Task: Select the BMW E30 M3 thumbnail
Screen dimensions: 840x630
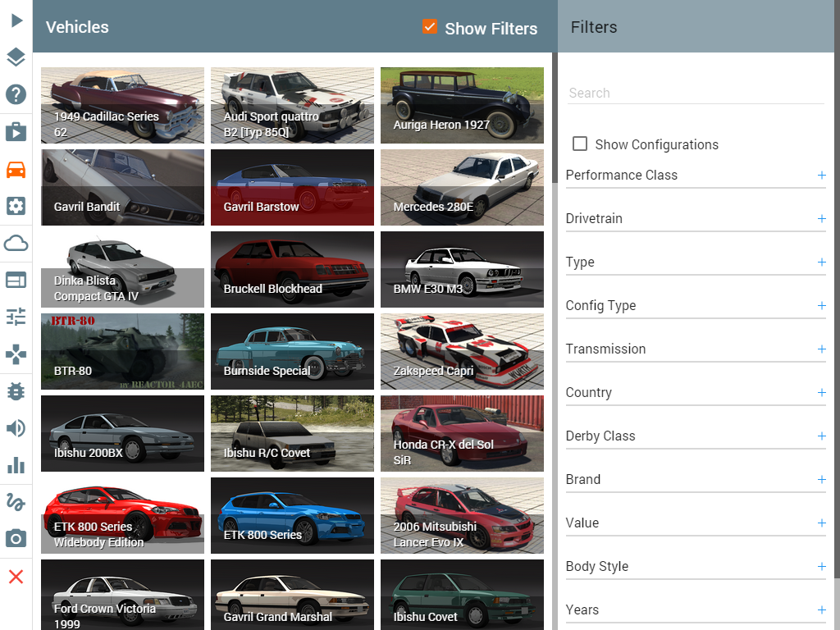Action: pos(463,269)
